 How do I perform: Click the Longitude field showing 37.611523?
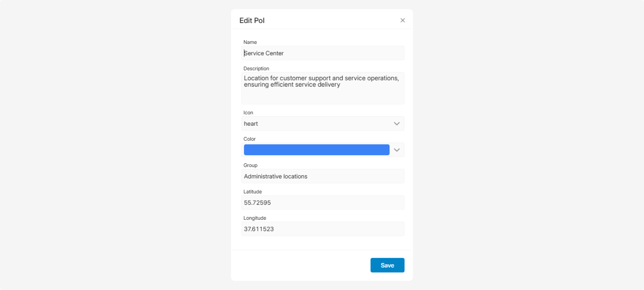click(x=323, y=229)
